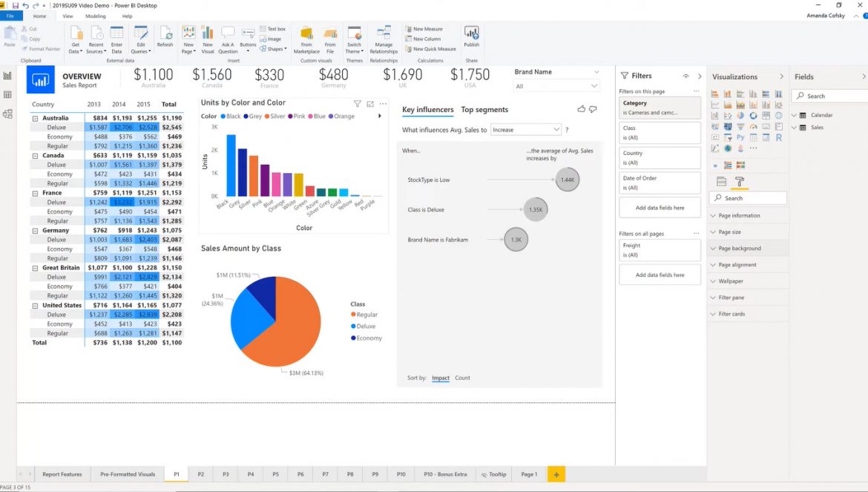Open the Increase dropdown in Key influencers
Image resolution: width=868 pixels, height=492 pixels.
click(x=526, y=130)
